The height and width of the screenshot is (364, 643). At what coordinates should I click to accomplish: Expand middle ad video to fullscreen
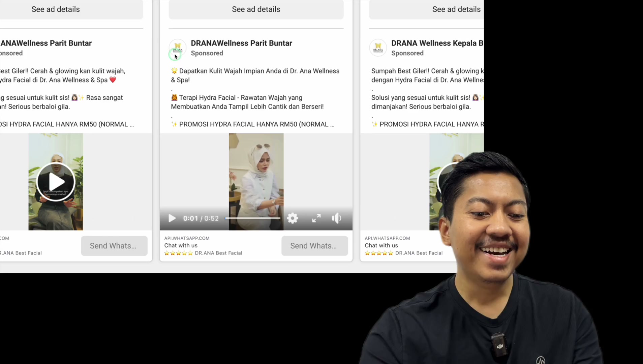pos(316,218)
